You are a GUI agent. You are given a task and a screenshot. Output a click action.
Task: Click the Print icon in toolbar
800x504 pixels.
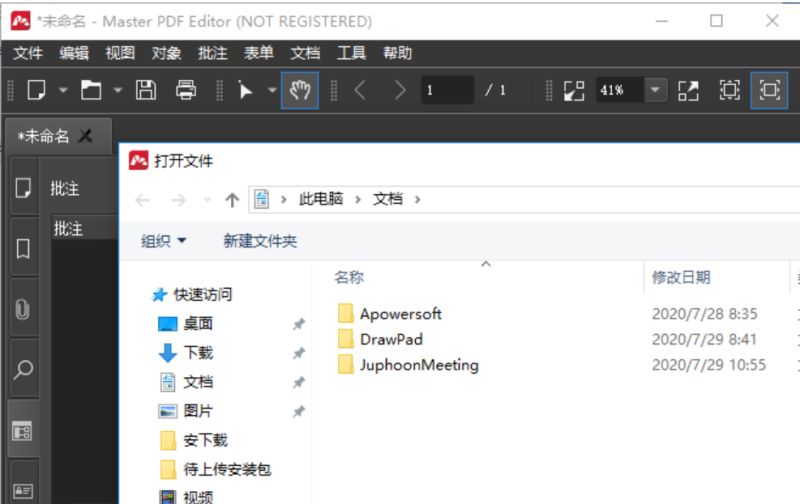coord(186,90)
